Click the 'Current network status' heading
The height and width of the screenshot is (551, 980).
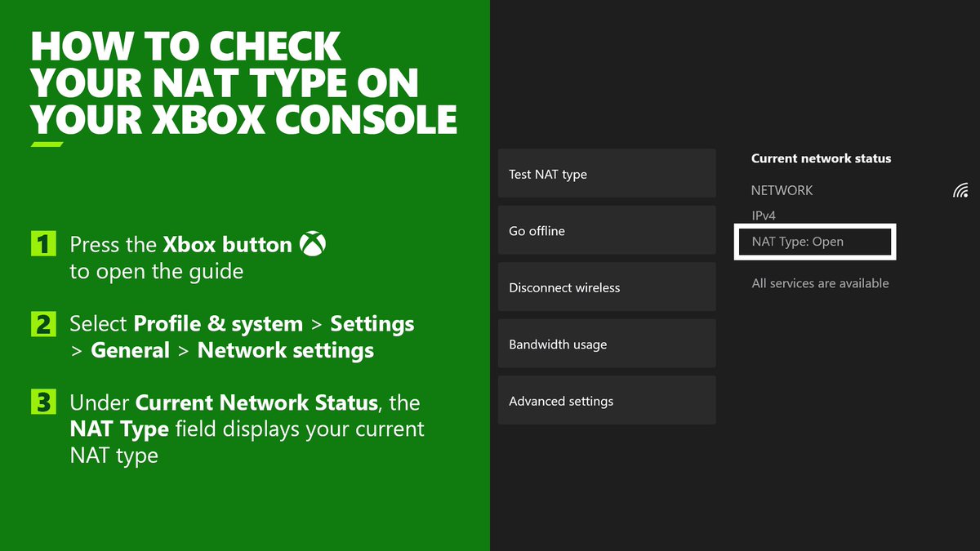point(821,158)
